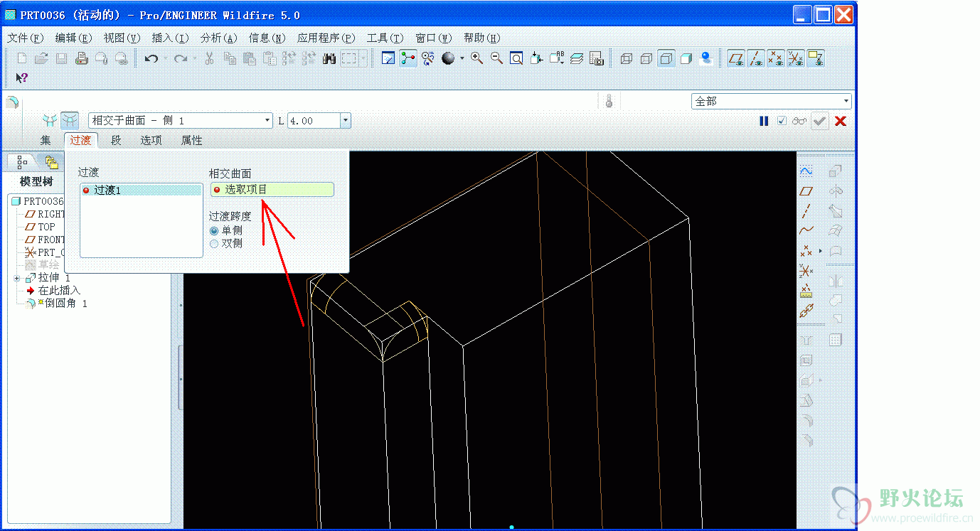This screenshot has width=980, height=531.
Task: Select 过渡1 in the transition list
Action: [x=142, y=191]
